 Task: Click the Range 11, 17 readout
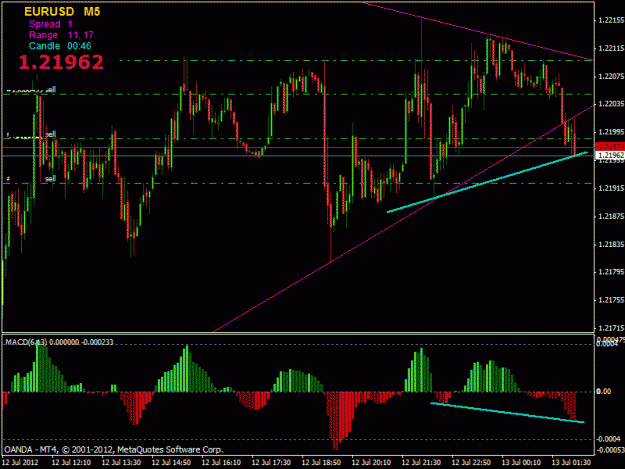click(x=61, y=35)
